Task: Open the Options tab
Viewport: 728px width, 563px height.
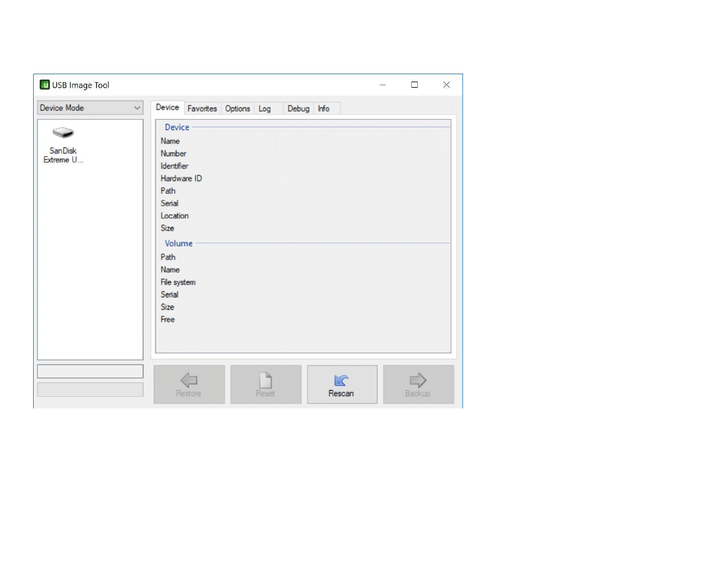Action: click(237, 109)
